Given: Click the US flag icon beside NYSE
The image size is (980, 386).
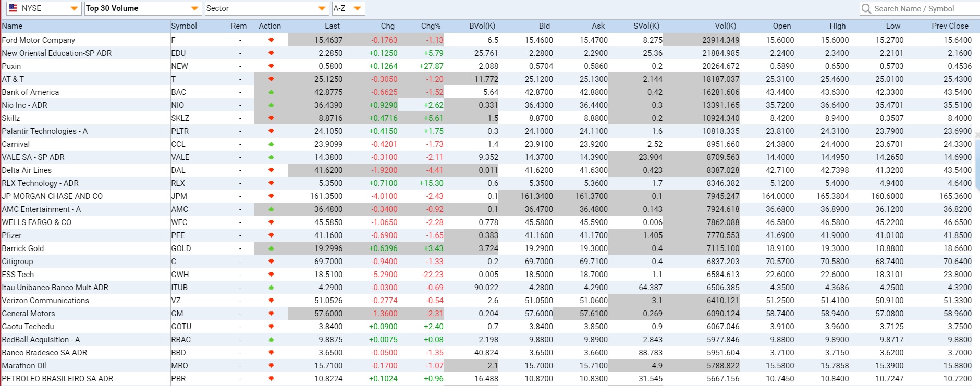Looking at the screenshot, I should 13,8.
